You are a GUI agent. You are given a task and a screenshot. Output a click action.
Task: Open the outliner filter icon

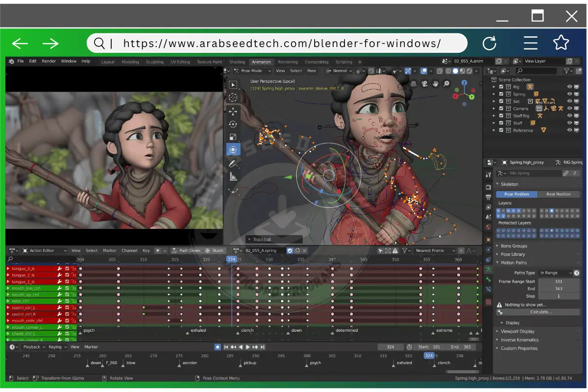click(566, 71)
